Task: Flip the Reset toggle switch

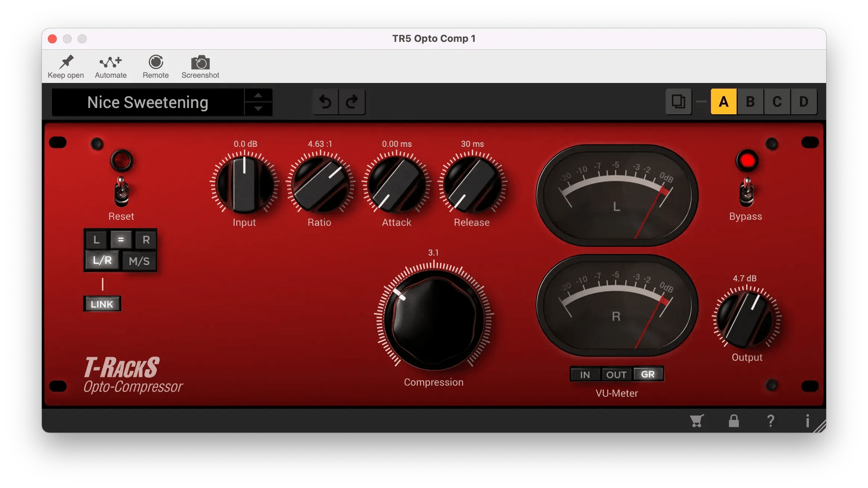Action: coord(121,191)
